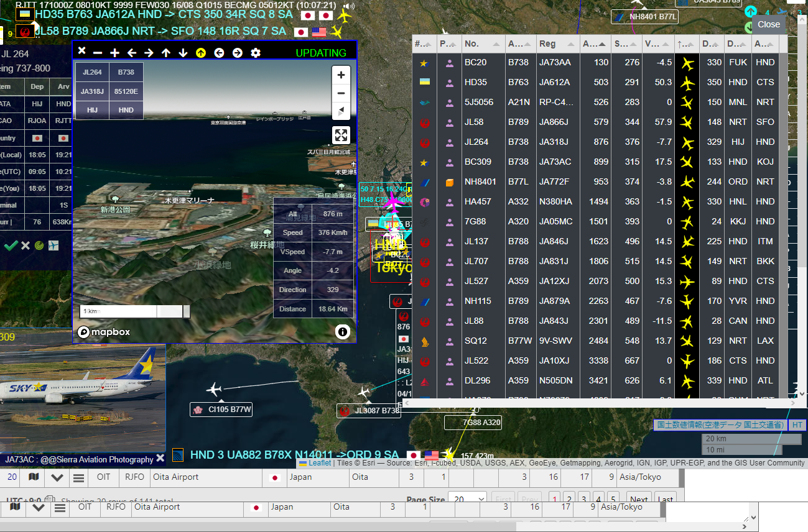
Task: Open 3D view settings gear
Action: tap(255, 53)
